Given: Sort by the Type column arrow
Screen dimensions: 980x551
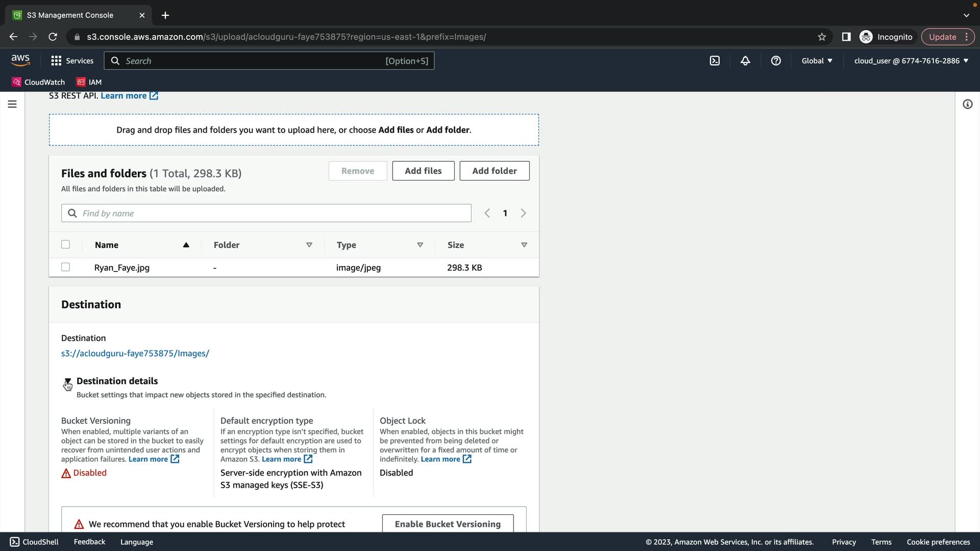Looking at the screenshot, I should click(420, 245).
